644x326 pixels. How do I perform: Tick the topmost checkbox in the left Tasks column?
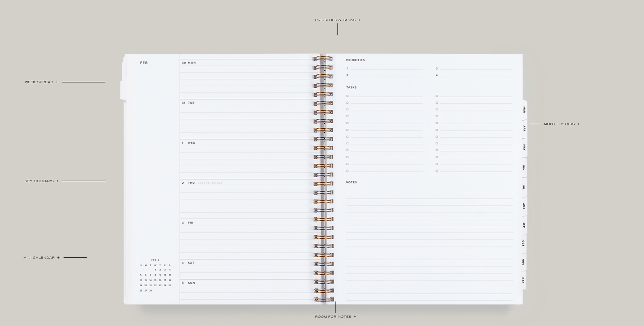347,96
